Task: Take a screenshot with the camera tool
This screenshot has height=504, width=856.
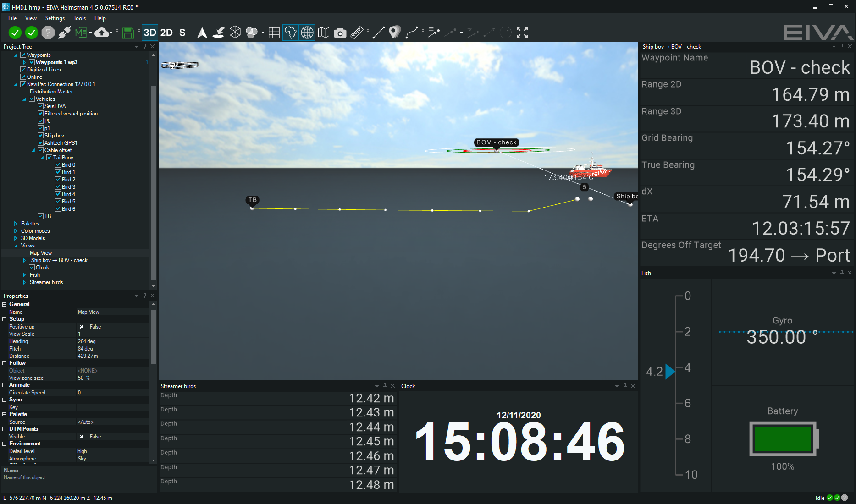Action: (340, 33)
